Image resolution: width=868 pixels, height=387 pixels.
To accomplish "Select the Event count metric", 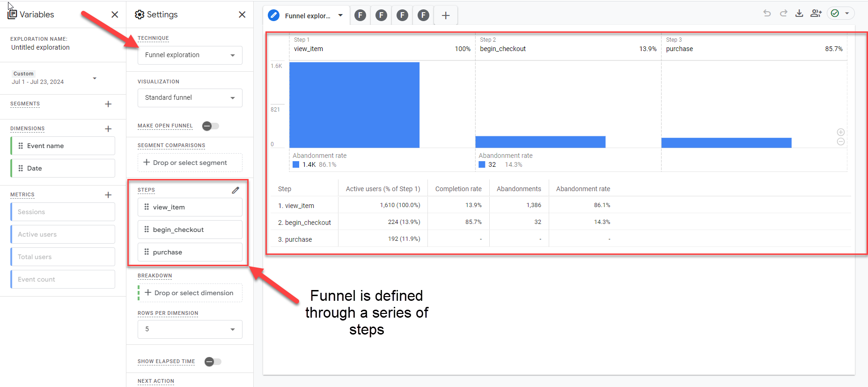I will (63, 279).
